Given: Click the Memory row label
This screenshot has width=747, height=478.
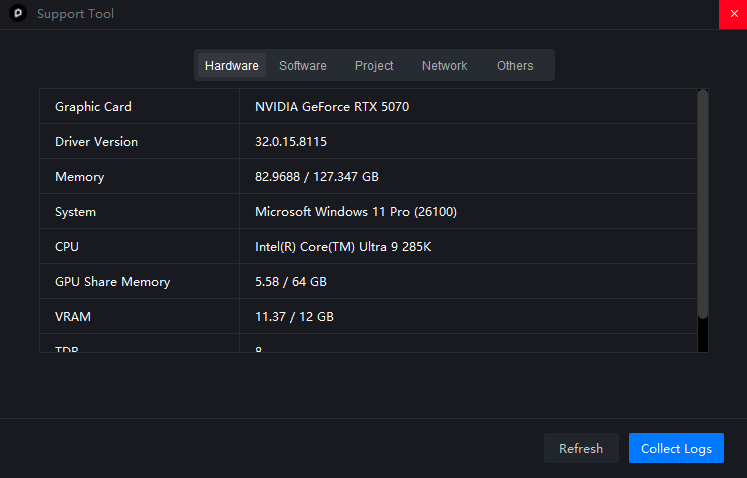Looking at the screenshot, I should pyautogui.click(x=80, y=176).
